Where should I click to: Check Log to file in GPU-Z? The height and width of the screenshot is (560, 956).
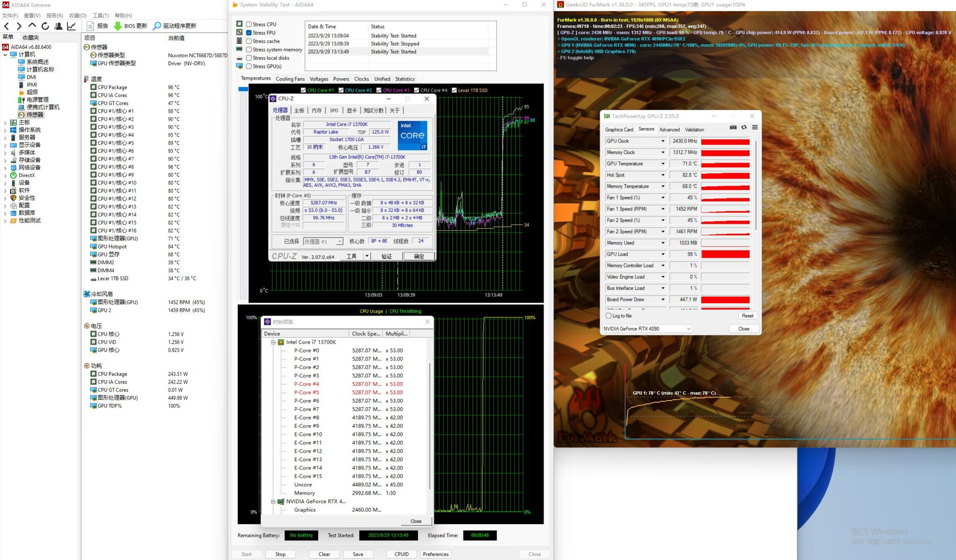609,316
